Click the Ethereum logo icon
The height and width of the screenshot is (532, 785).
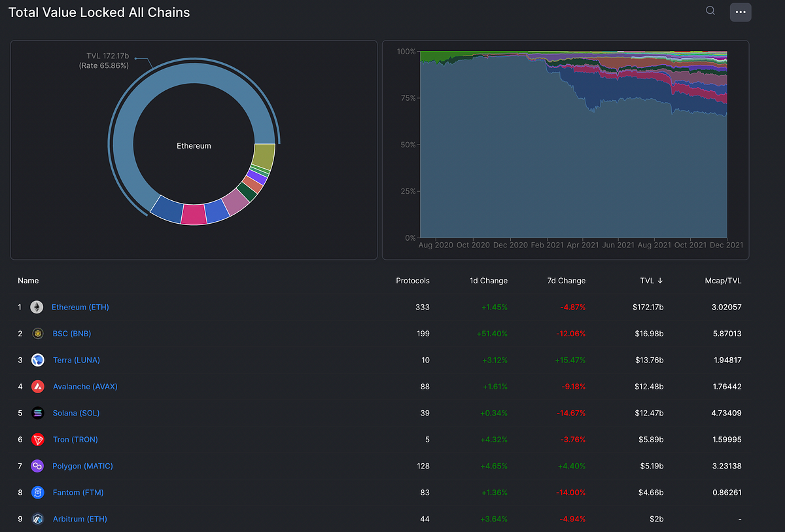37,307
